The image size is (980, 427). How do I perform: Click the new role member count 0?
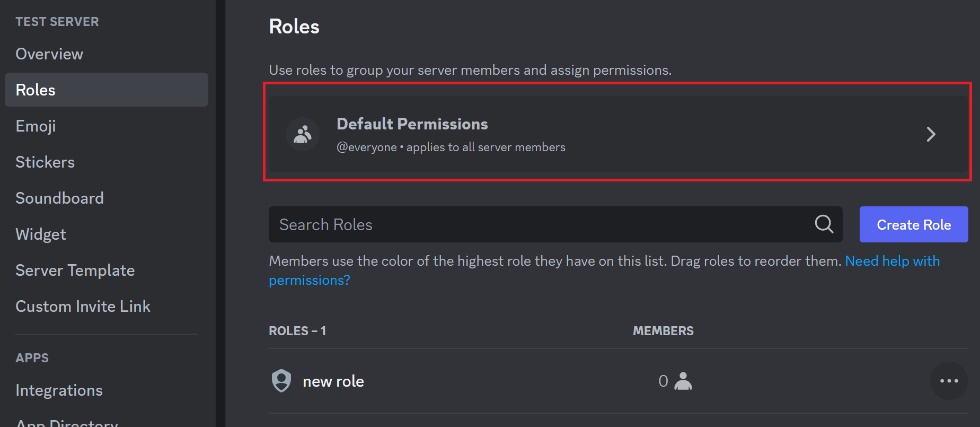pyautogui.click(x=663, y=381)
